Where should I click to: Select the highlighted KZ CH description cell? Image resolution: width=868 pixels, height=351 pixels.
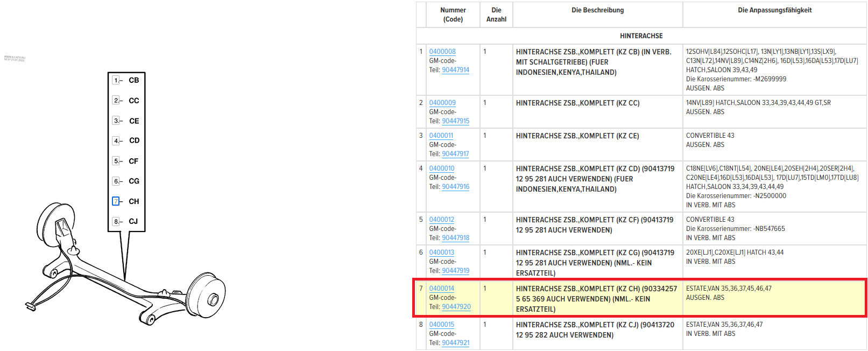click(x=597, y=299)
